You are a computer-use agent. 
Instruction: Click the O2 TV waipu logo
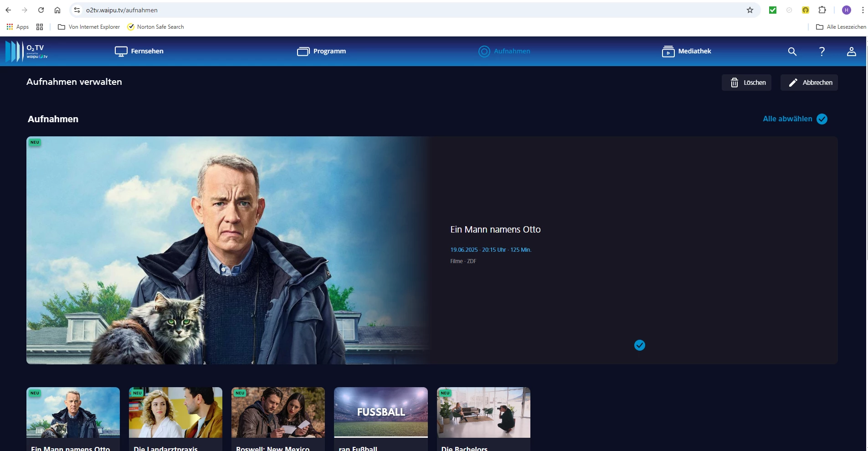(26, 51)
